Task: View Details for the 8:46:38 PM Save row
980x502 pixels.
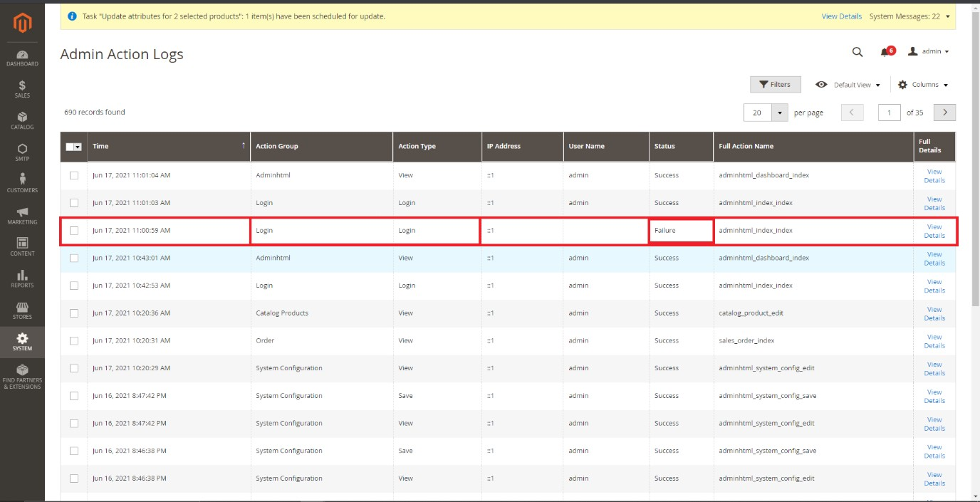Action: pos(934,451)
